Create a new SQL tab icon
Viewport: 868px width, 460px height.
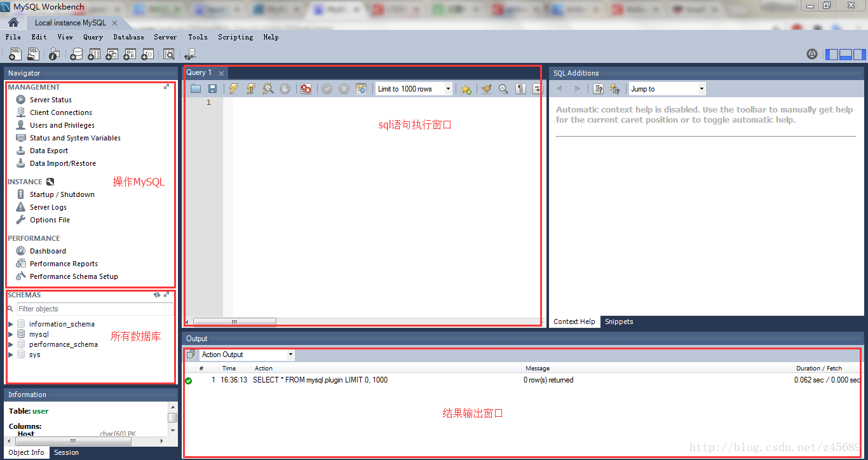tap(15, 55)
